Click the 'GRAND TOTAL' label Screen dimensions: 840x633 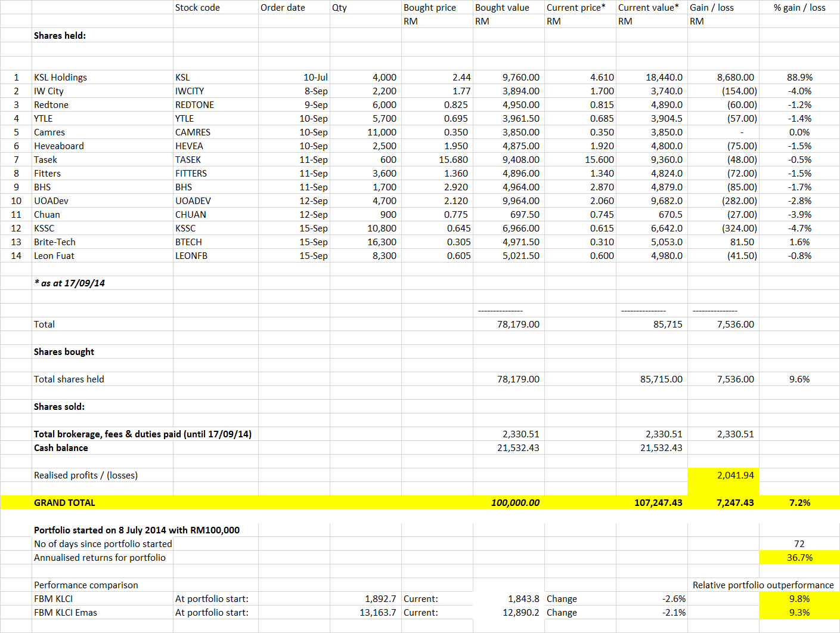point(64,503)
